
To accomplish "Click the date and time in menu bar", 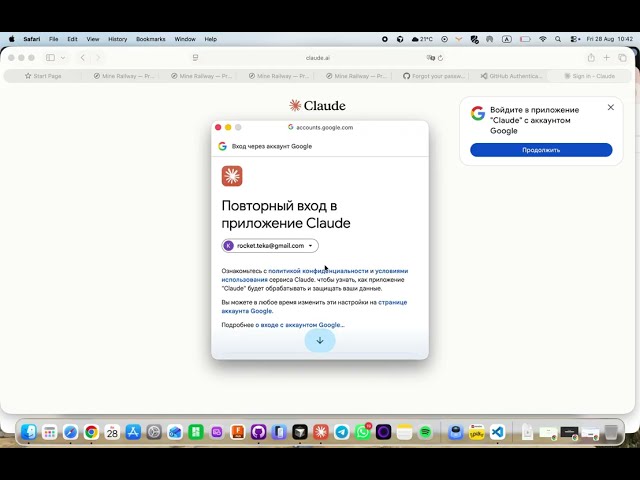I will 609,39.
